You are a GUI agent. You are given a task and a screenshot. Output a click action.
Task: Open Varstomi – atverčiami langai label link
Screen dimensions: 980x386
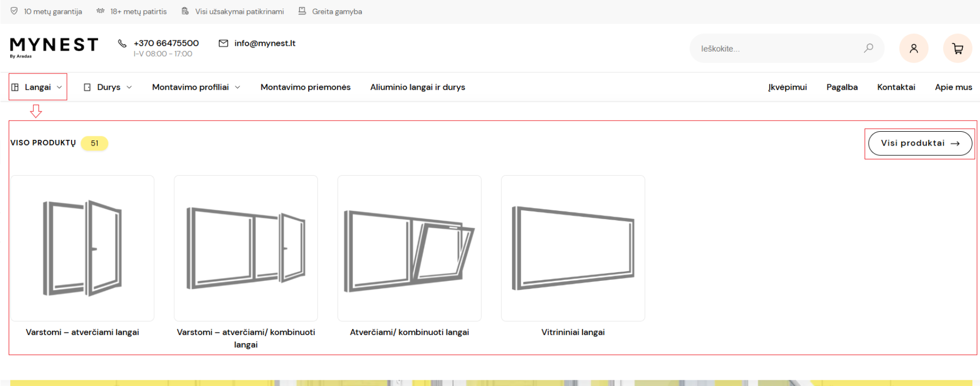82,332
